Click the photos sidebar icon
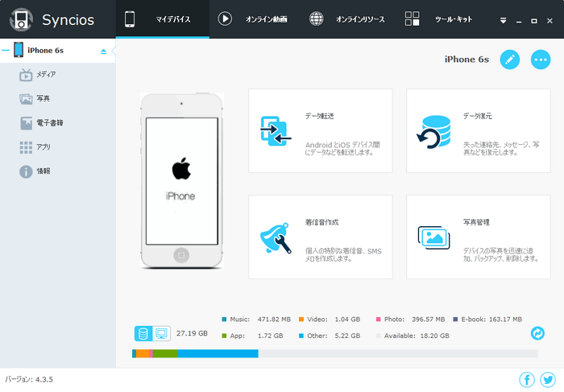Screen dimensions: 564x392 [x=26, y=99]
